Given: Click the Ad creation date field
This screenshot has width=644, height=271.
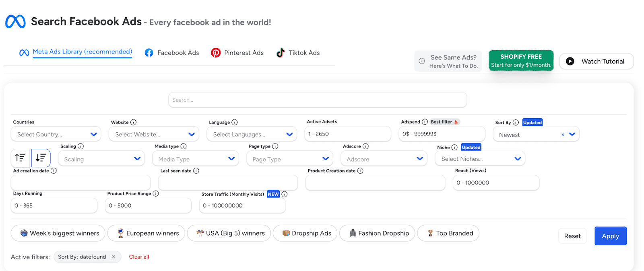Looking at the screenshot, I should coord(80,183).
